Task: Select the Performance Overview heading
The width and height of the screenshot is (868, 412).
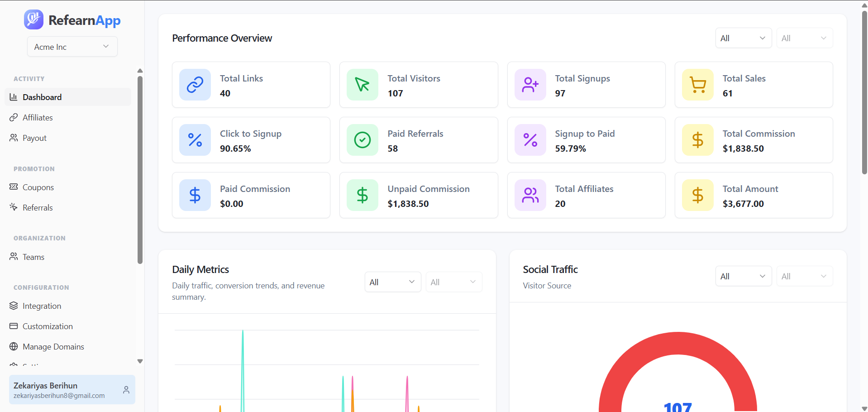Action: [222, 38]
